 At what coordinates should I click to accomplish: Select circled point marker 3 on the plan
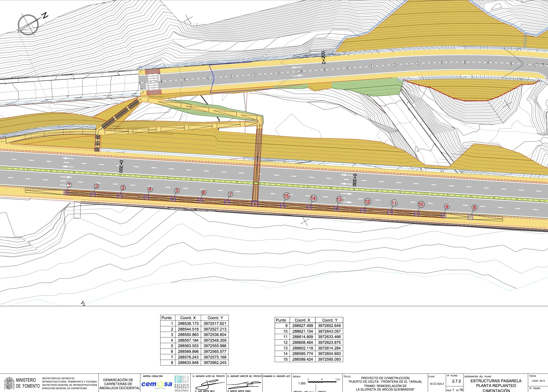[x=123, y=188]
